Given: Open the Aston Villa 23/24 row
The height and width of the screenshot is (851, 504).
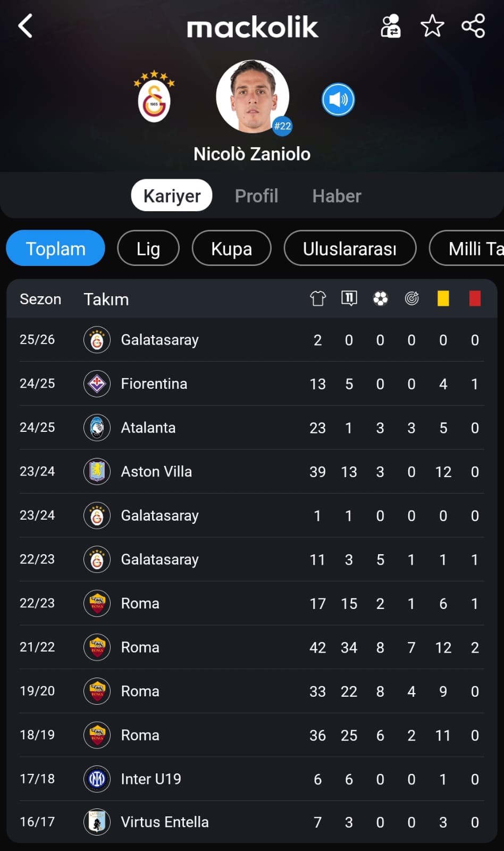Looking at the screenshot, I should 252,471.
